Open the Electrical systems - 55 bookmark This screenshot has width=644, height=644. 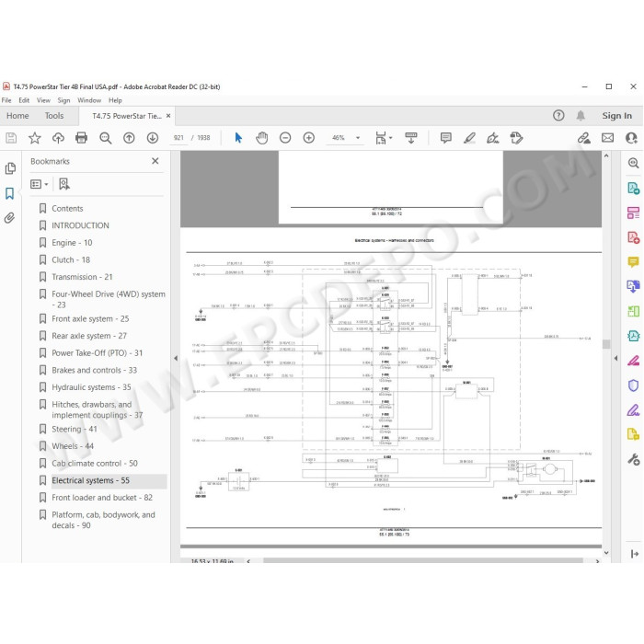[x=90, y=480]
